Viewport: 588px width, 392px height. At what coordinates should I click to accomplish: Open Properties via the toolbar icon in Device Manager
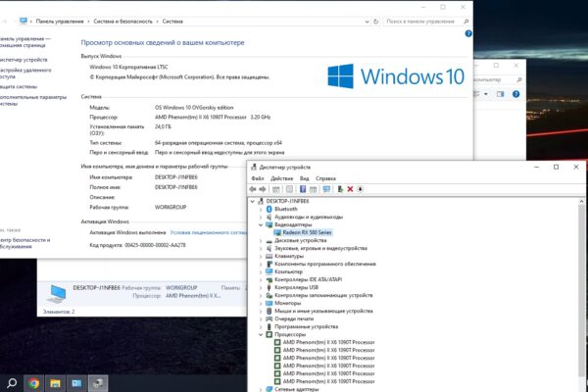pos(289,189)
